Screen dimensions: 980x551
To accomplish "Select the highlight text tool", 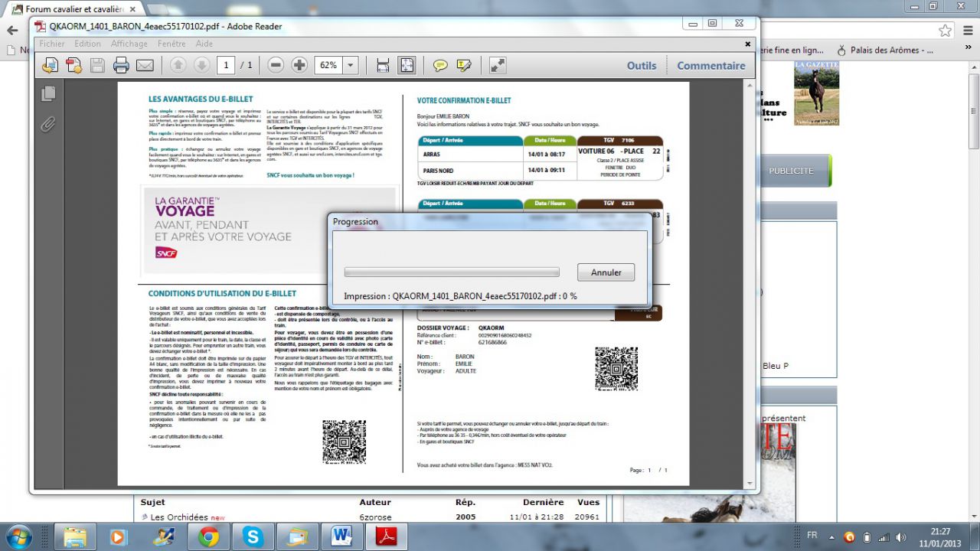I will (463, 66).
